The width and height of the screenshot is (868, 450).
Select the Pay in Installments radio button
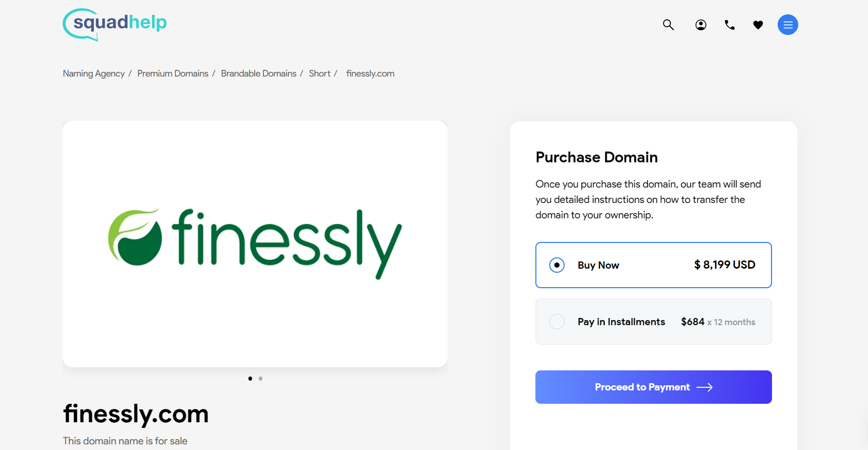pos(557,322)
